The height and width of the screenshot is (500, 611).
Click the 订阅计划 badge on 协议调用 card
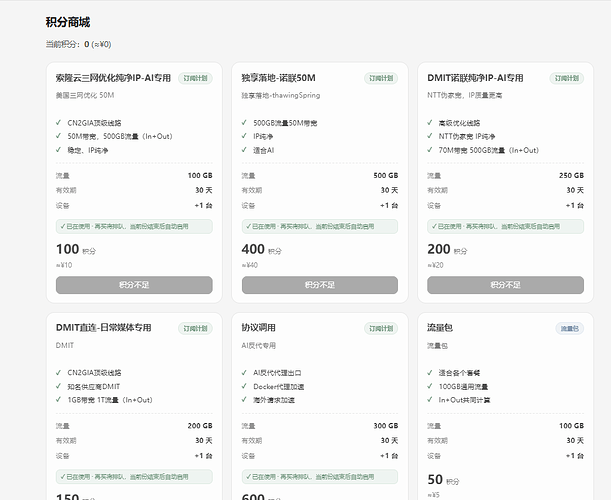381,328
